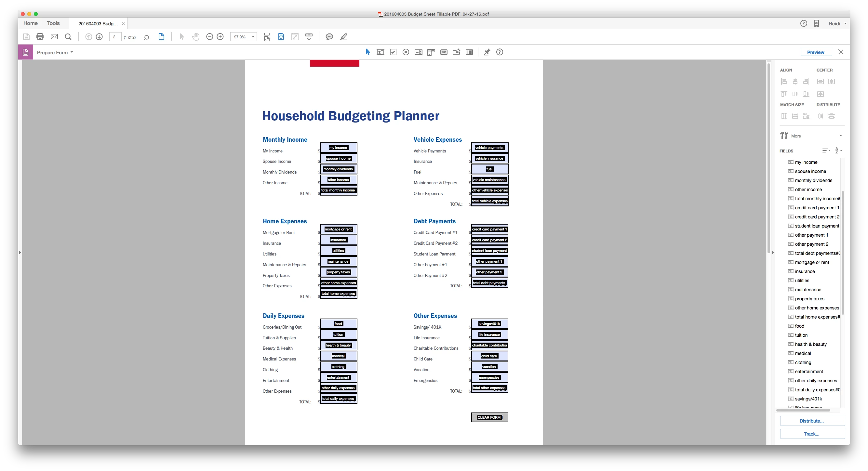Select the Add Radio Button tool

(x=406, y=52)
